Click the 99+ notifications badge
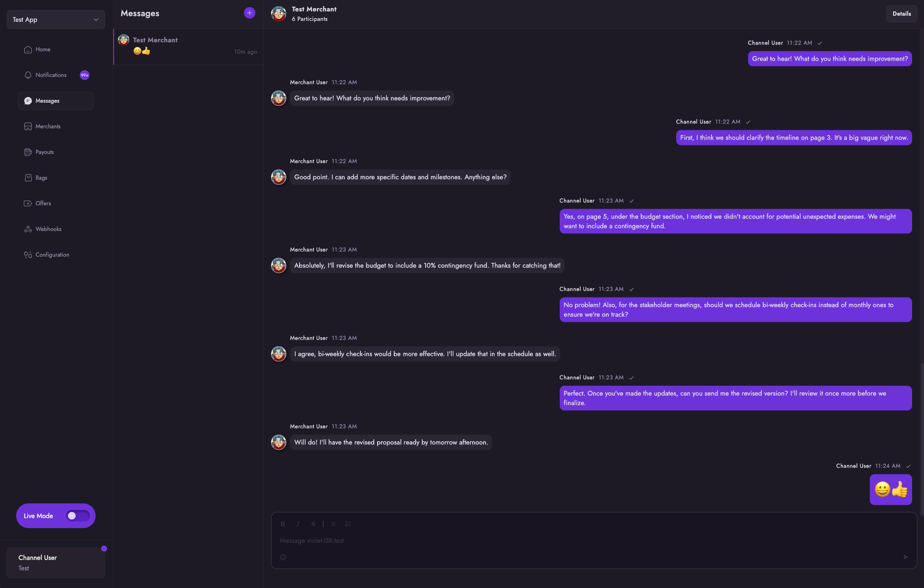The width and height of the screenshot is (924, 588). pos(85,75)
